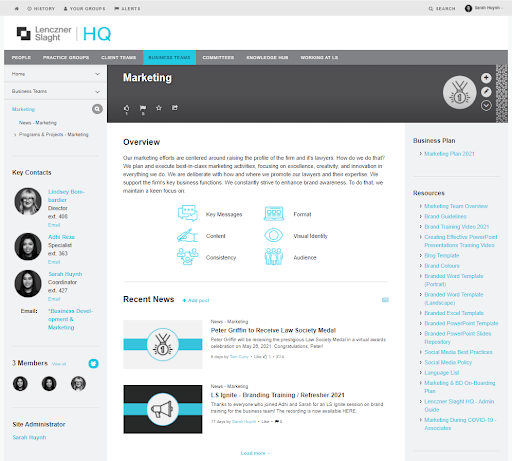
Task: Select the Business Teams navigation tab
Action: pos(169,57)
